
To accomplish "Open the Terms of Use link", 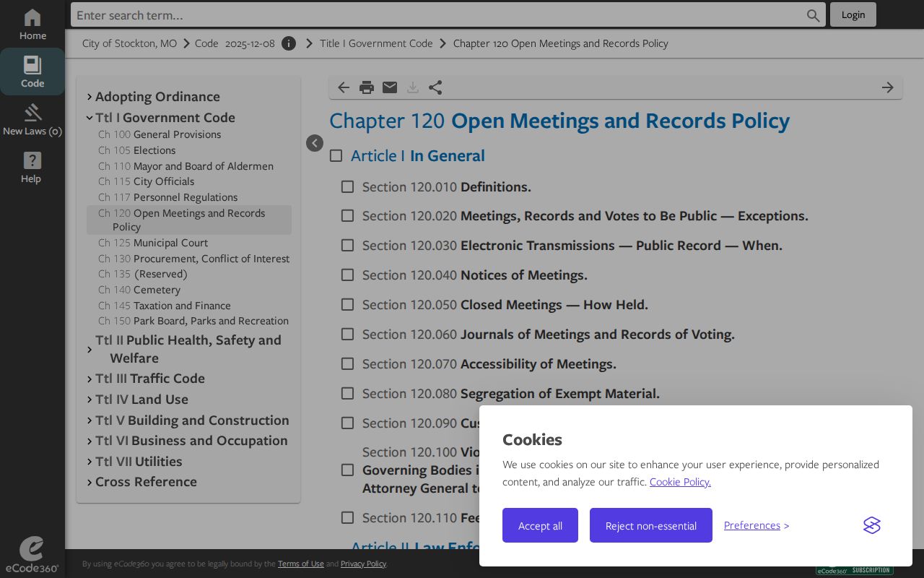I will point(301,564).
